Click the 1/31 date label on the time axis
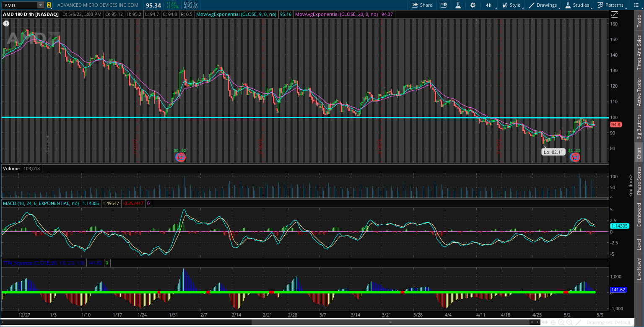This screenshot has width=644, height=327. (173, 314)
